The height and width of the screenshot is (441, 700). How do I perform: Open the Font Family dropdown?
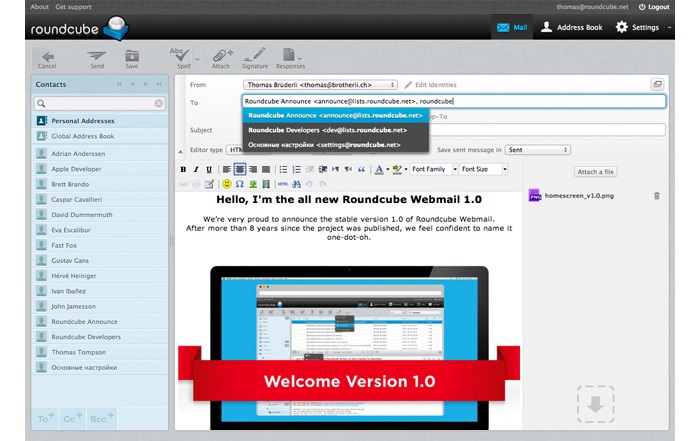point(434,169)
